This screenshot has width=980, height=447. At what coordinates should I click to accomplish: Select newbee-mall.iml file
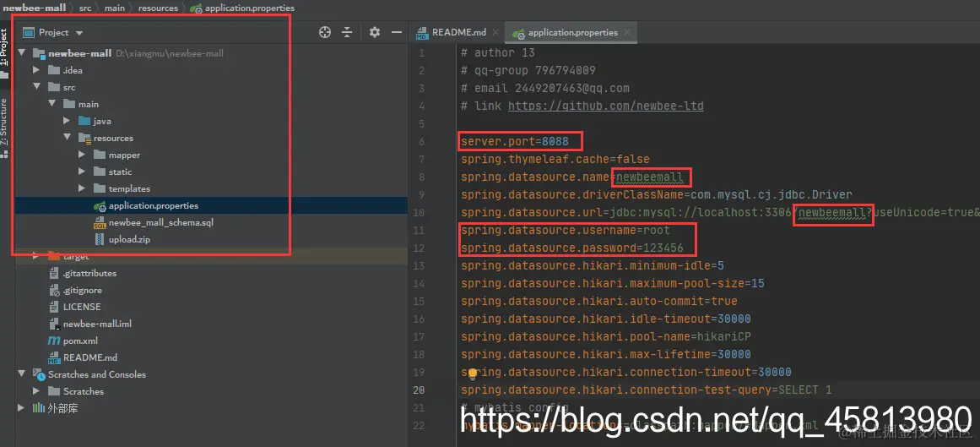98,324
